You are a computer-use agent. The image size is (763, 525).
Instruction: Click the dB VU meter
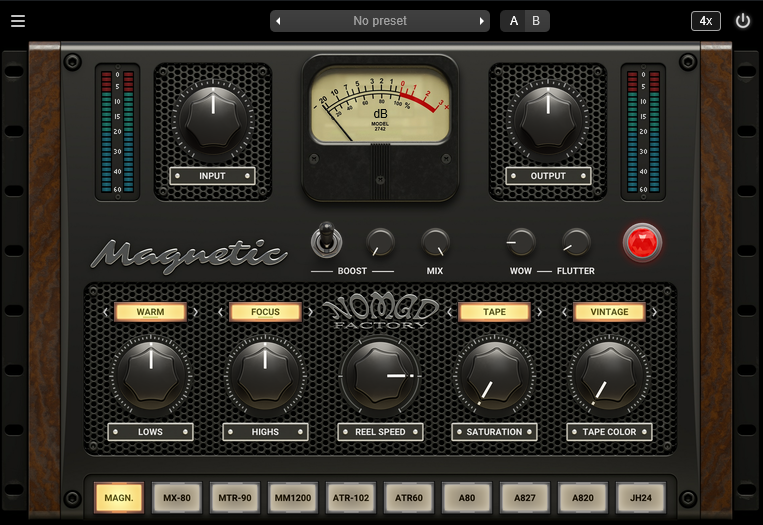tap(380, 106)
